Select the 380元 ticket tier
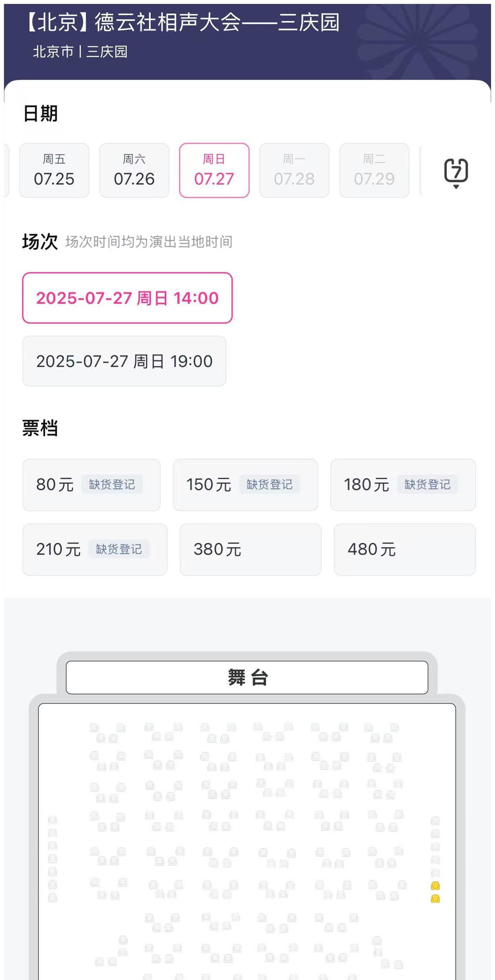The image size is (495, 980). 250,549
